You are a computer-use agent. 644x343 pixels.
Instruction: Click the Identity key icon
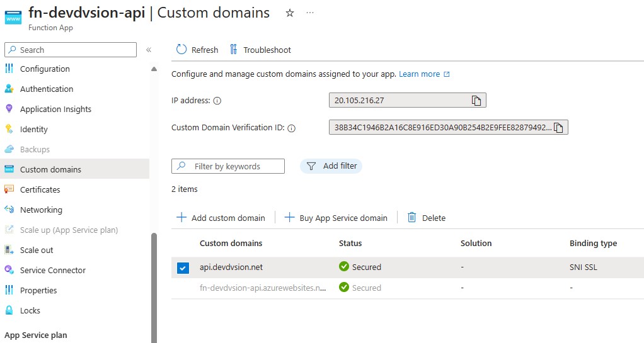click(x=9, y=129)
